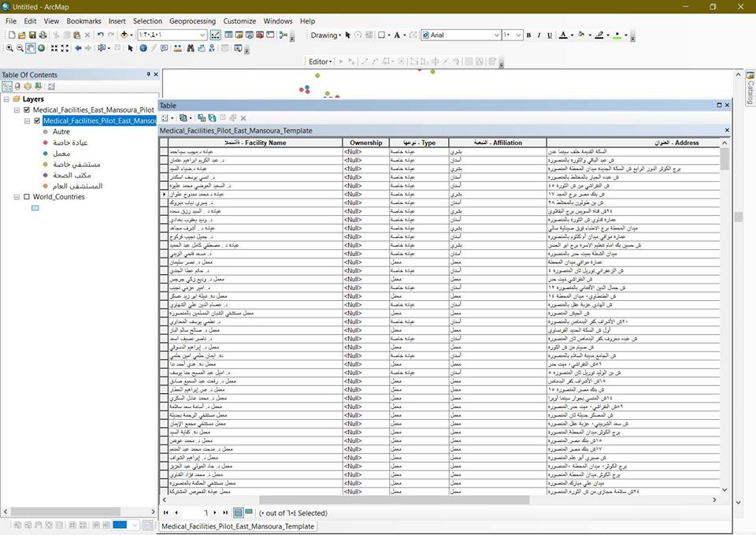Click the World_Countries symbol swatch
756x535 pixels.
coord(35,208)
